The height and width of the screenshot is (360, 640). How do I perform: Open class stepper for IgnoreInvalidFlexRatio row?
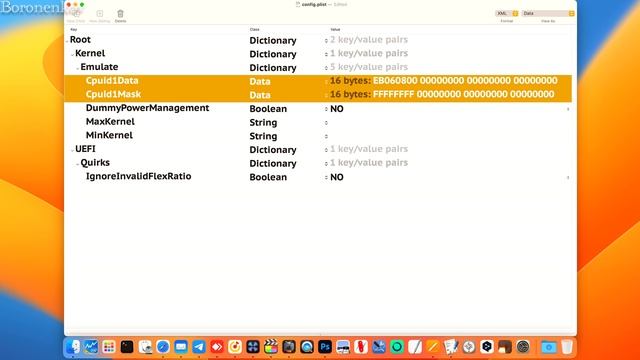326,177
